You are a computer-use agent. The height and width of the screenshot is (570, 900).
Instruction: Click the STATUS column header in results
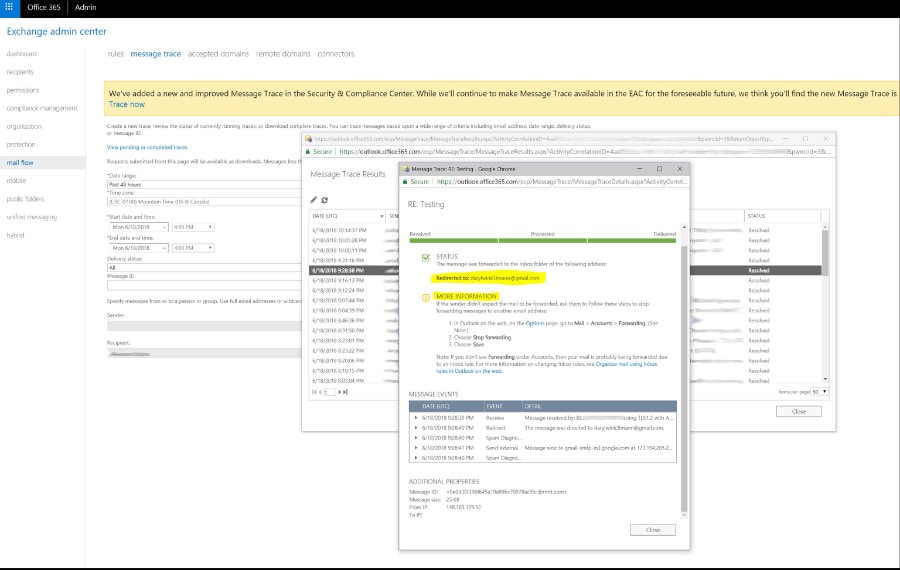click(783, 216)
